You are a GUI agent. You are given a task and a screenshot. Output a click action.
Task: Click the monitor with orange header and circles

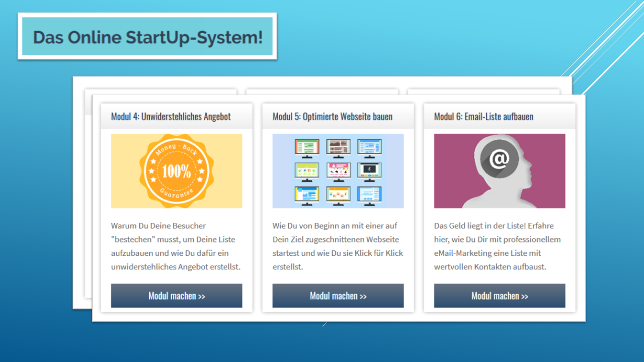338,195
